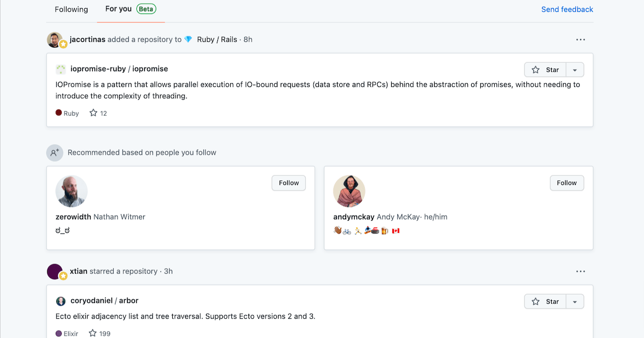Click Nathan Witmer's profile picture
The height and width of the screenshot is (338, 644).
point(71,191)
